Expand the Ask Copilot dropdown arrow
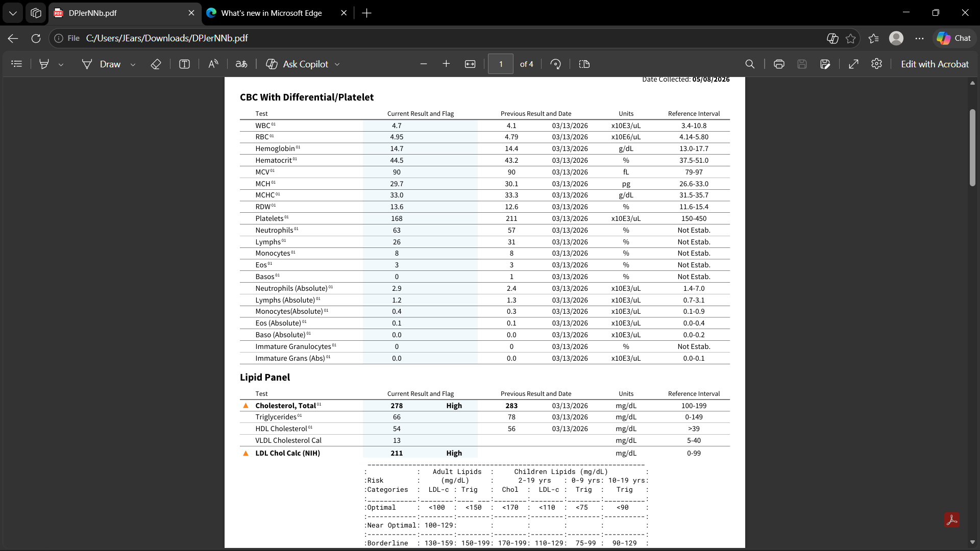Viewport: 980px width, 551px height. 337,65
